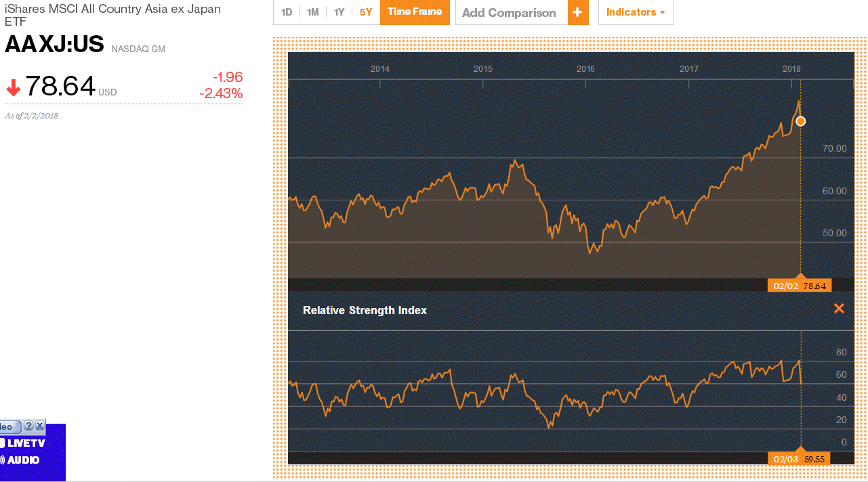Select the 5Y time range

tap(366, 12)
